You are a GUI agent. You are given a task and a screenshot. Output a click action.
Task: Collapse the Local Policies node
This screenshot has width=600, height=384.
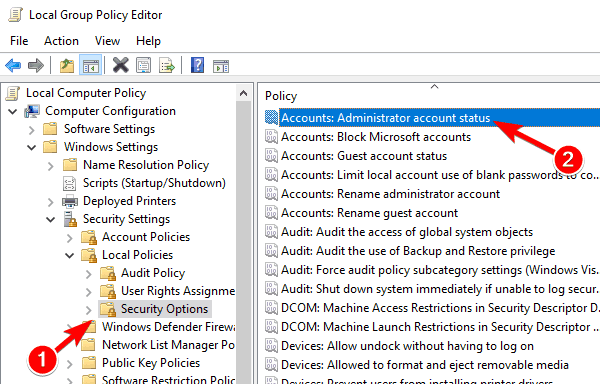[70, 255]
